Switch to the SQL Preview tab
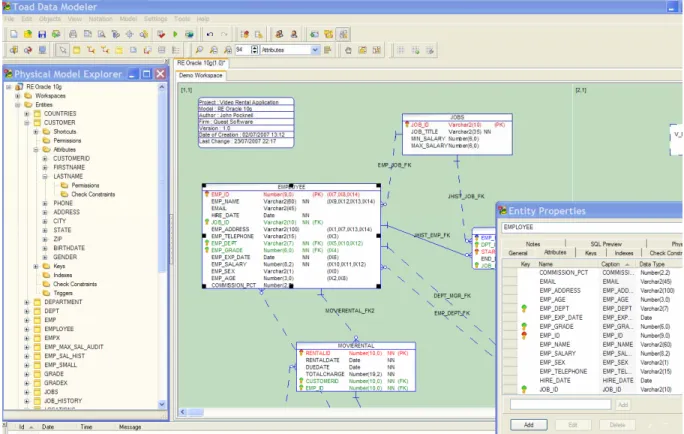Viewport: 684px width, 434px height. 606,244
